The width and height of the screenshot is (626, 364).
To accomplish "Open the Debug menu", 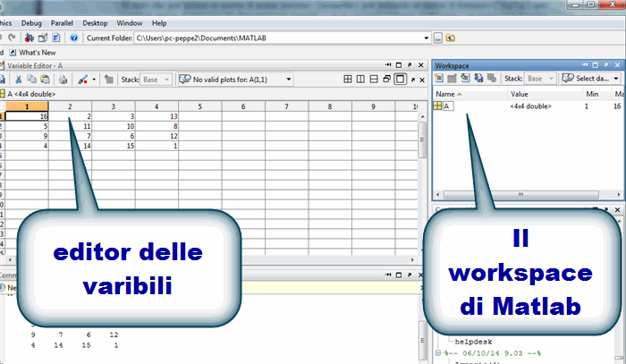I will [31, 23].
